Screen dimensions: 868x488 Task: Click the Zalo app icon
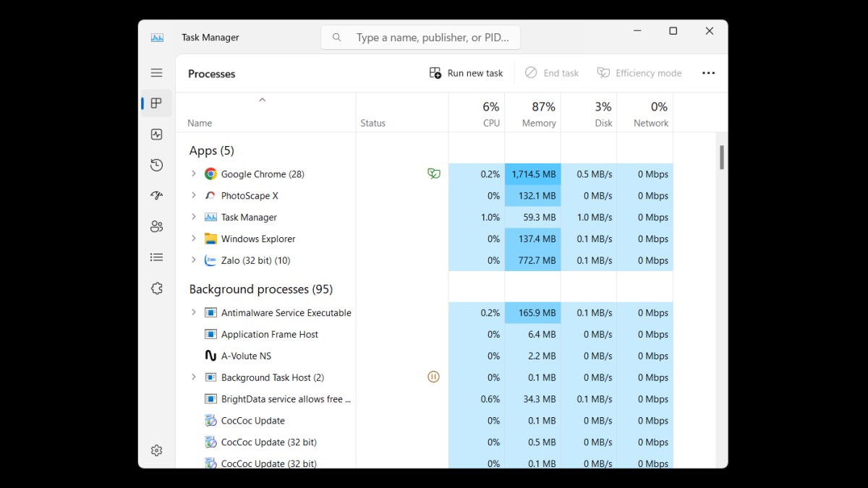pos(210,260)
